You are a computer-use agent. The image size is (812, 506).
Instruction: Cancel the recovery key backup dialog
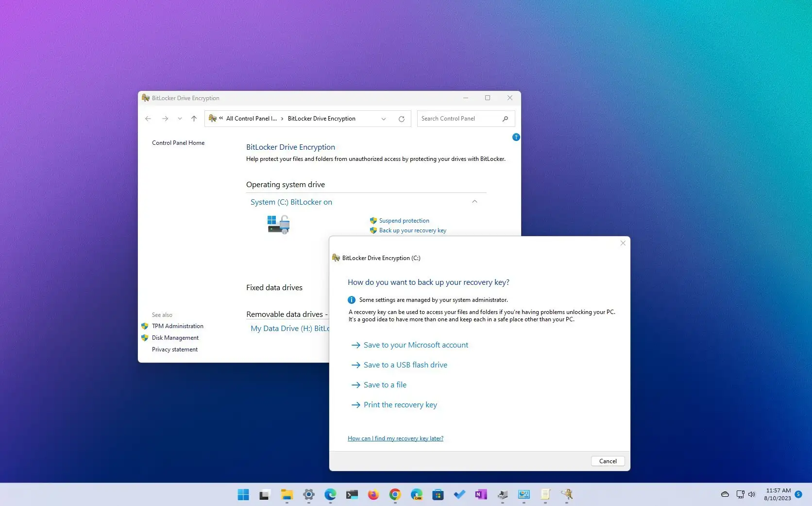(x=608, y=461)
